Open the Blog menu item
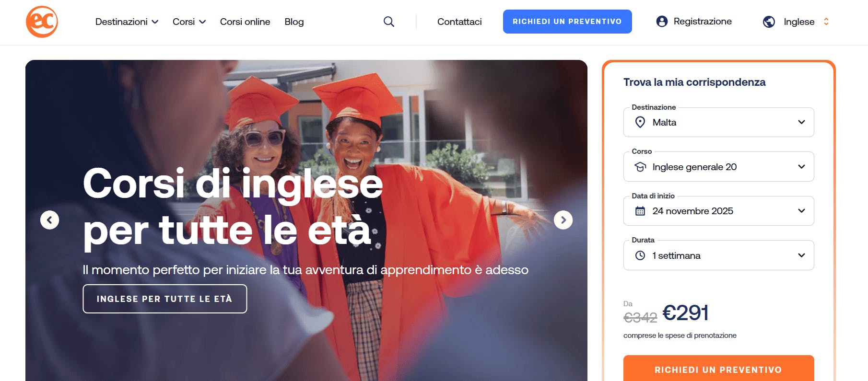 pyautogui.click(x=294, y=22)
